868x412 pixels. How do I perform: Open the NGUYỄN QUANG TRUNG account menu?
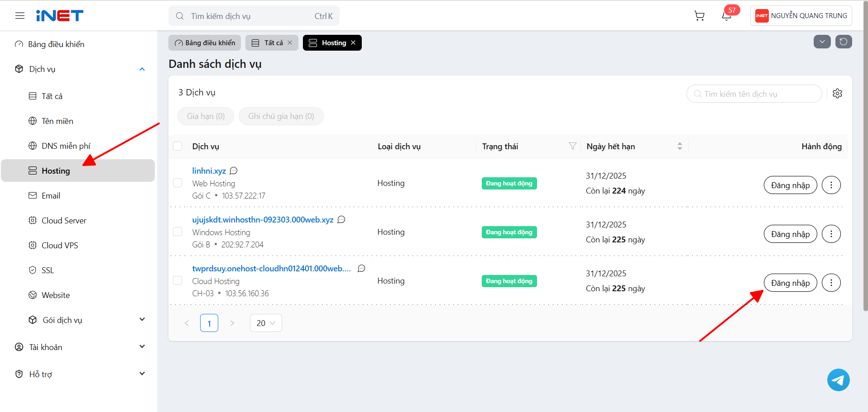801,16
